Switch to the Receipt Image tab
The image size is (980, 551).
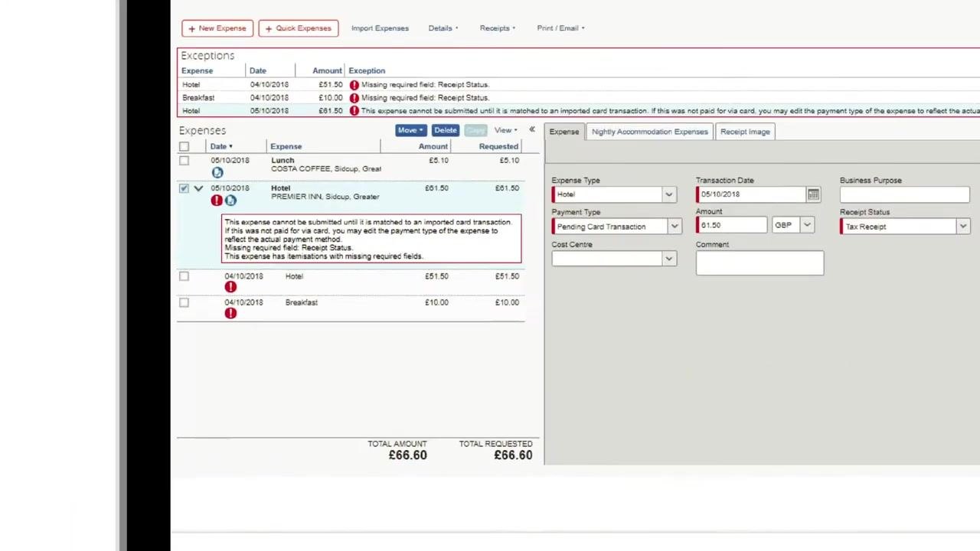pos(745,132)
